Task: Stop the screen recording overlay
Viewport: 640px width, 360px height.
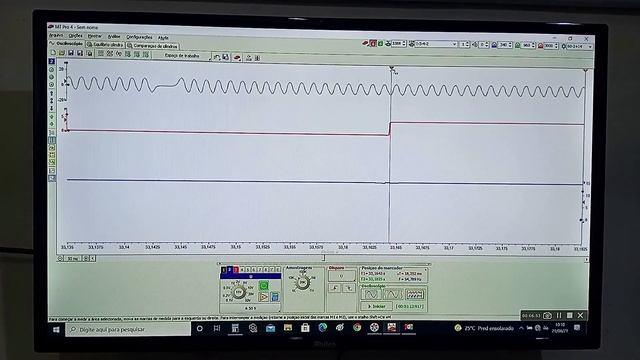Action: 569,316
